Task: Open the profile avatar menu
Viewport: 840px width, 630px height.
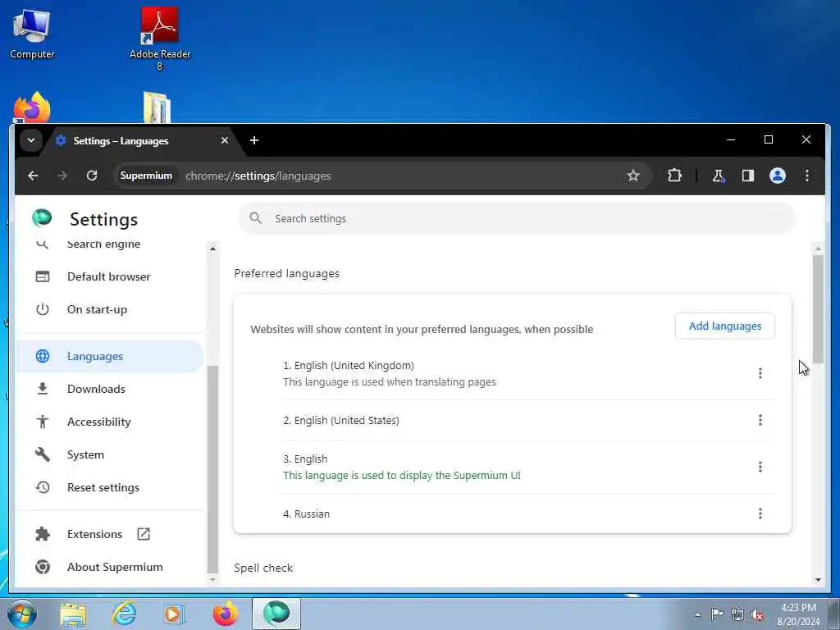Action: tap(778, 176)
